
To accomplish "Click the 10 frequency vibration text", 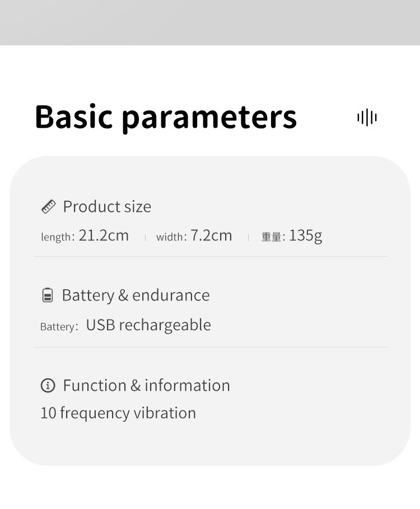I will point(118,413).
